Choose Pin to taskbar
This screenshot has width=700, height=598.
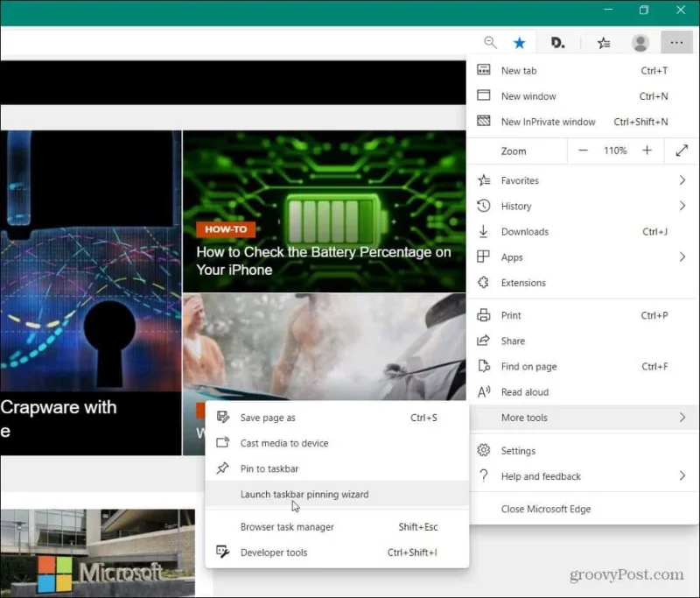coord(337,468)
